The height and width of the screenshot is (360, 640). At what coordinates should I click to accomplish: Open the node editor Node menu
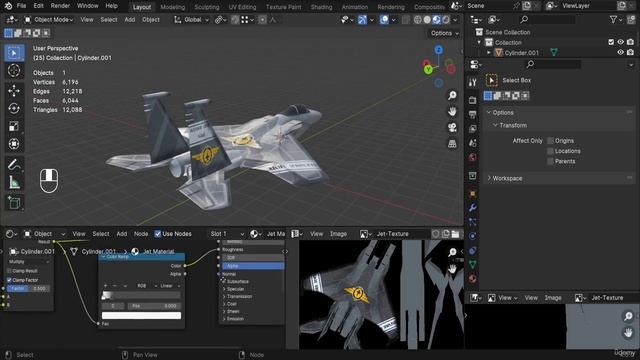coord(141,234)
